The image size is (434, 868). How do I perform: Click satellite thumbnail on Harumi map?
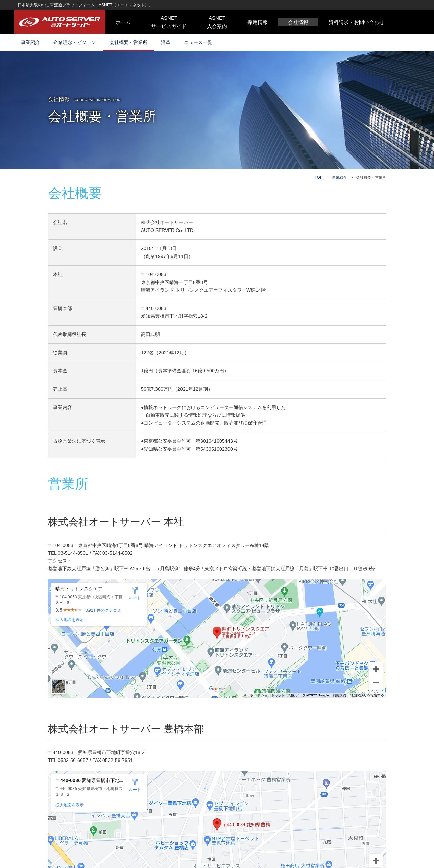click(58, 687)
